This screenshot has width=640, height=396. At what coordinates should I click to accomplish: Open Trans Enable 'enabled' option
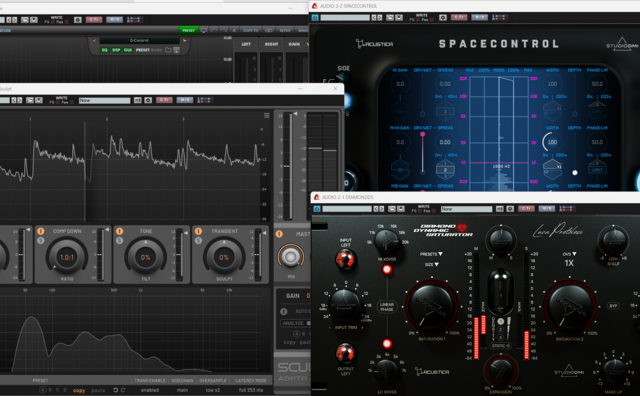pyautogui.click(x=150, y=390)
